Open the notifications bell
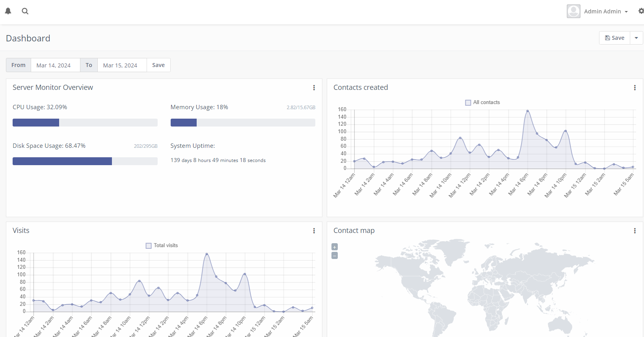This screenshot has width=644, height=337. pos(8,11)
